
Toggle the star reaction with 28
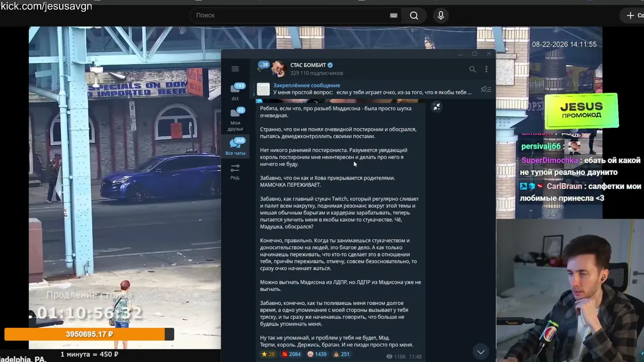coord(268,354)
